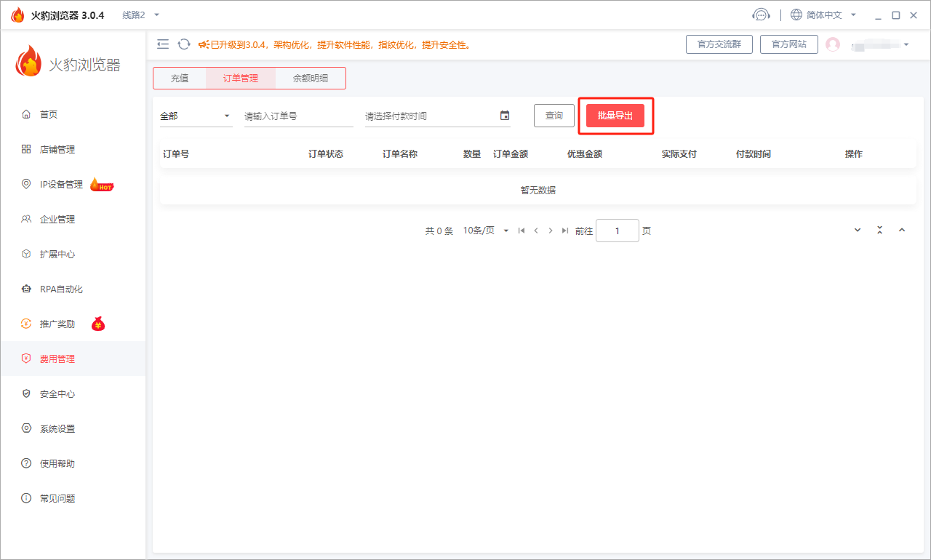Collapse the sidebar with the menu-fold icon
This screenshot has width=931, height=560.
[163, 44]
